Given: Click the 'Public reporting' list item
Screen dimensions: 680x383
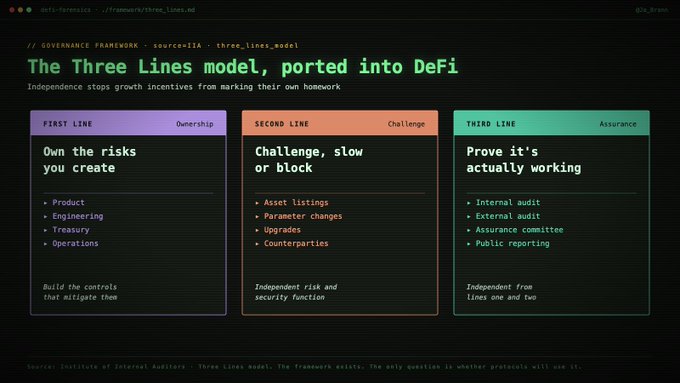Looking at the screenshot, I should [513, 243].
